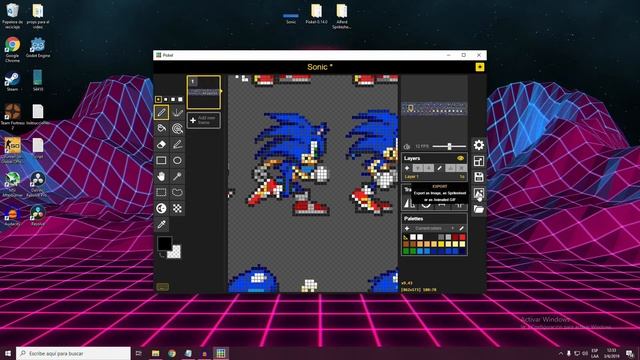
Task: Delete selected layer button
Action: (x=462, y=168)
